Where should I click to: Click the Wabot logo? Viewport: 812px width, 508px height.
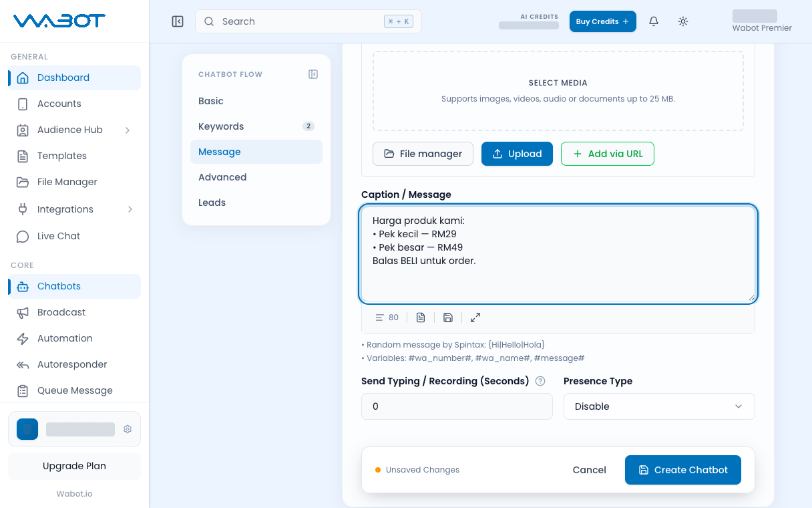(59, 21)
